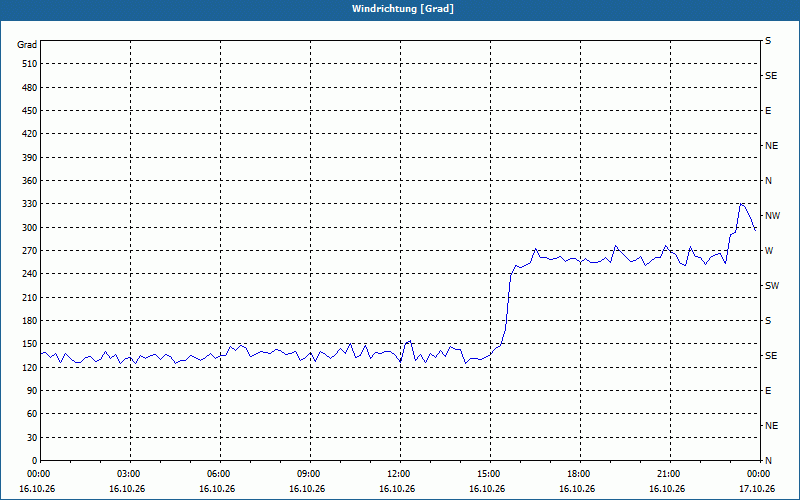Click the 06:00 time label

coord(220,474)
